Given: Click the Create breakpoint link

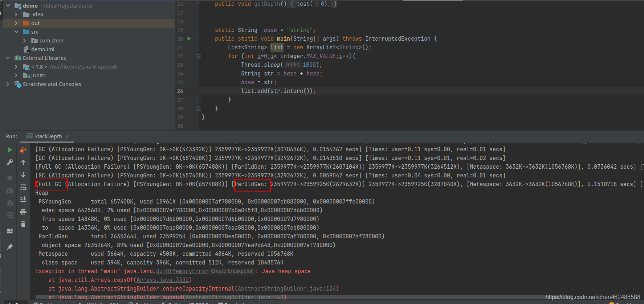Looking at the screenshot, I should click(232, 271).
